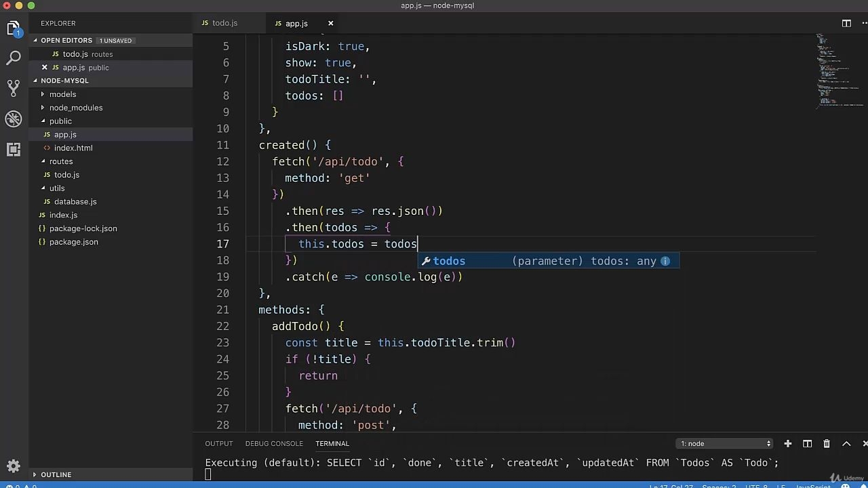Switch to the Output panel tab
This screenshot has width=868, height=488.
[x=219, y=443]
